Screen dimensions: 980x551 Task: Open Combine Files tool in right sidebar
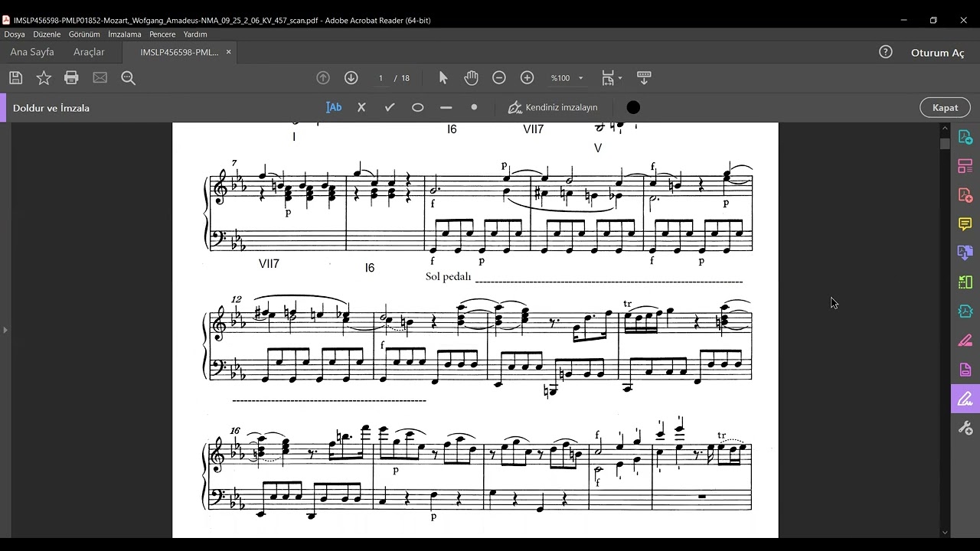pos(965,166)
